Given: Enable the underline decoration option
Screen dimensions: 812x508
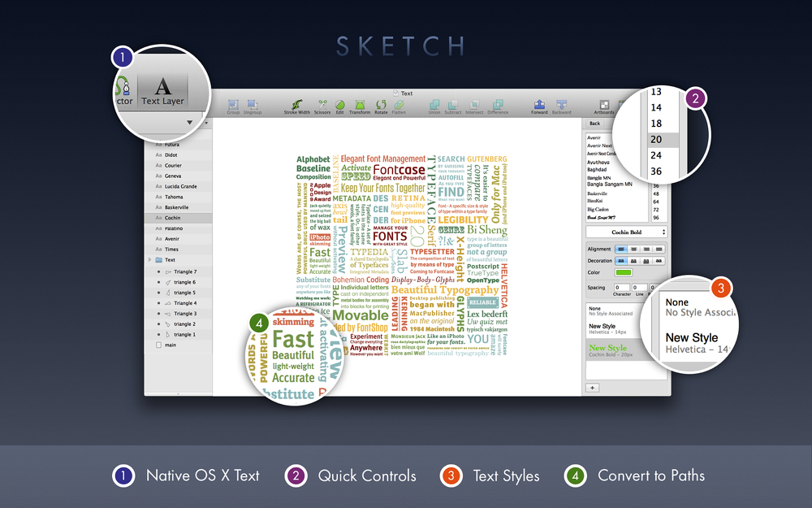Looking at the screenshot, I should [x=633, y=261].
